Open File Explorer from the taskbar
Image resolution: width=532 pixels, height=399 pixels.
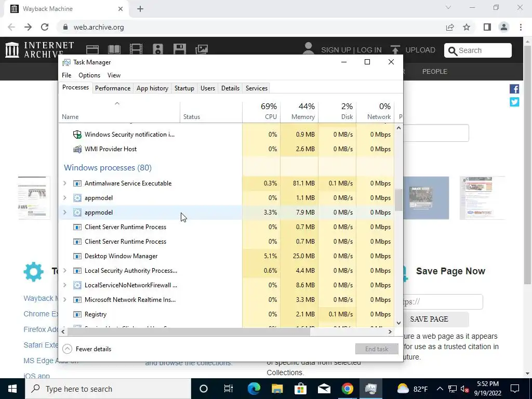pos(277,389)
